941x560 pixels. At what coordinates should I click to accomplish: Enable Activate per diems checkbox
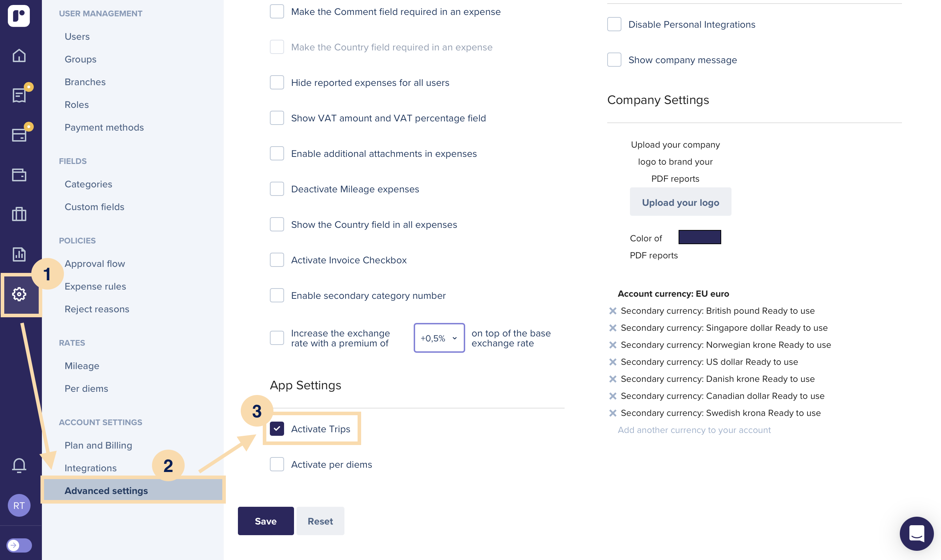[277, 464]
